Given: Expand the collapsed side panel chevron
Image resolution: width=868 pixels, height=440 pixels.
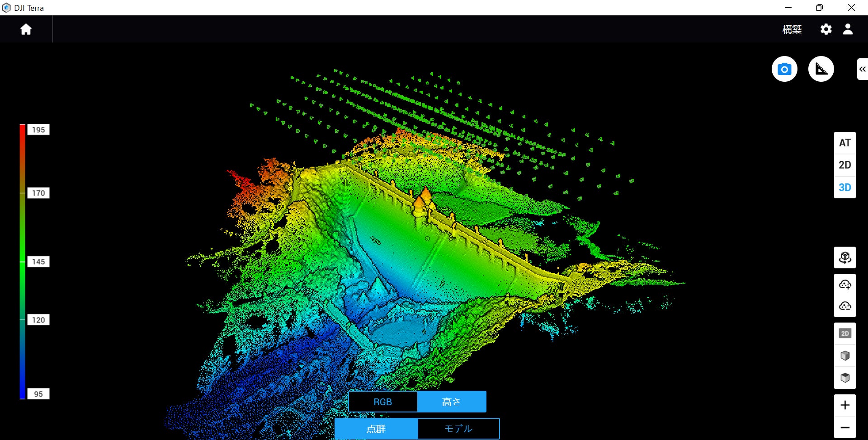Looking at the screenshot, I should click(862, 69).
